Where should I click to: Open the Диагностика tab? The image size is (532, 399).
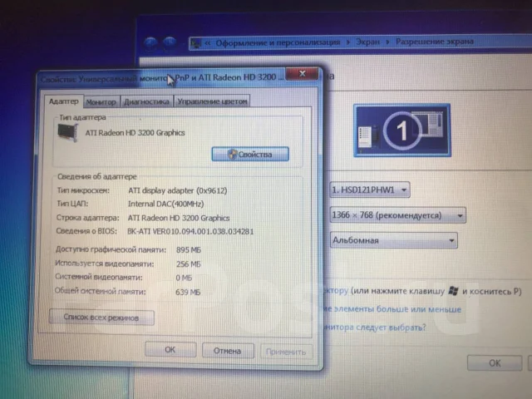coord(146,101)
